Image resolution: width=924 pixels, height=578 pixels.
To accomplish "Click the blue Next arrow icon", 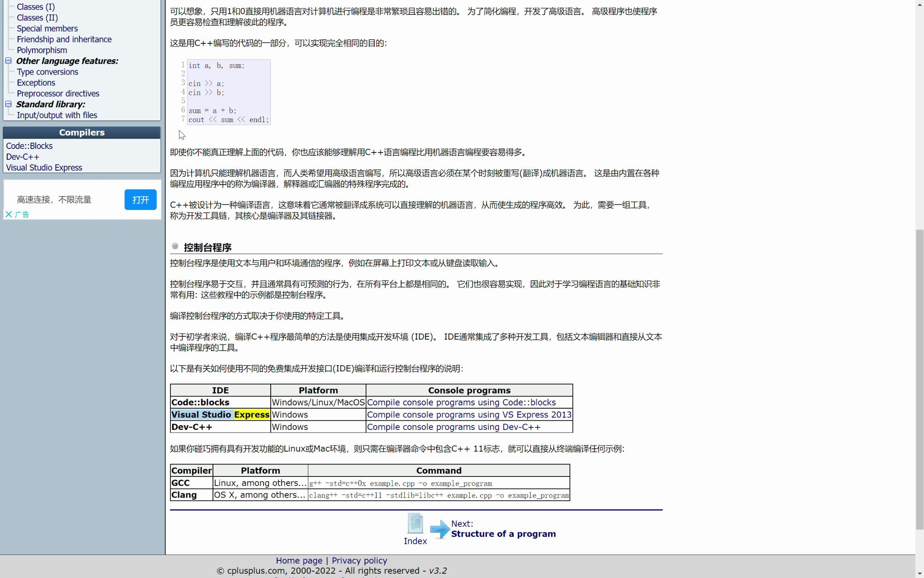I will (x=440, y=529).
